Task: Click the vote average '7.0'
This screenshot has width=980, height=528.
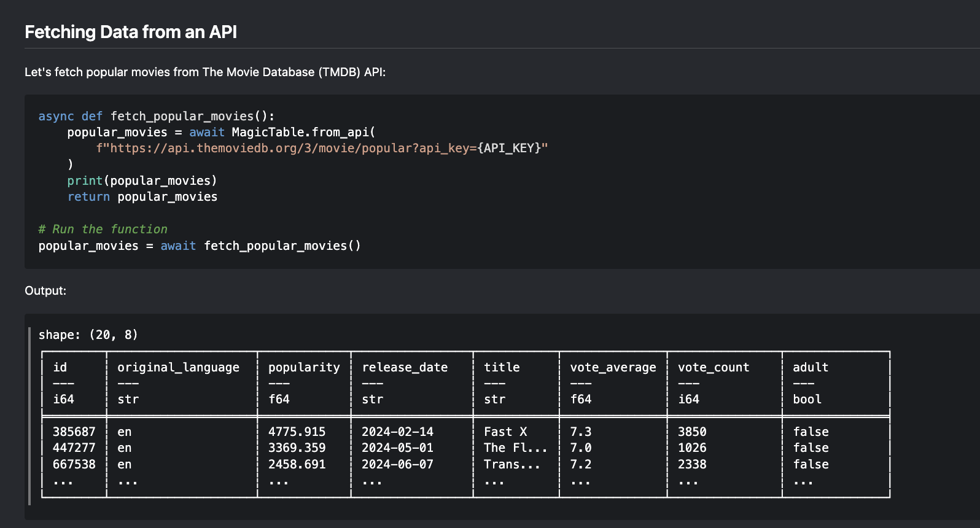Action: point(581,448)
